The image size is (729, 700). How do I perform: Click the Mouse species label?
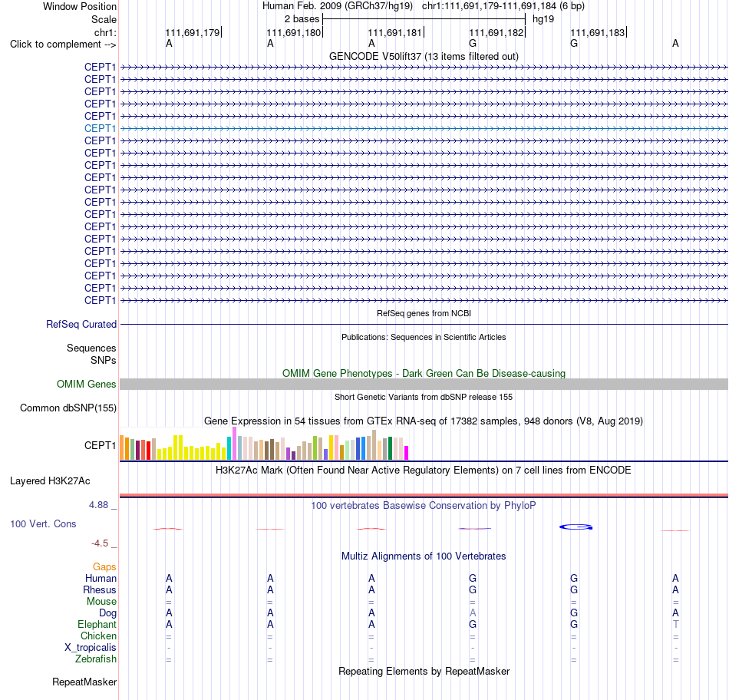pos(101,602)
